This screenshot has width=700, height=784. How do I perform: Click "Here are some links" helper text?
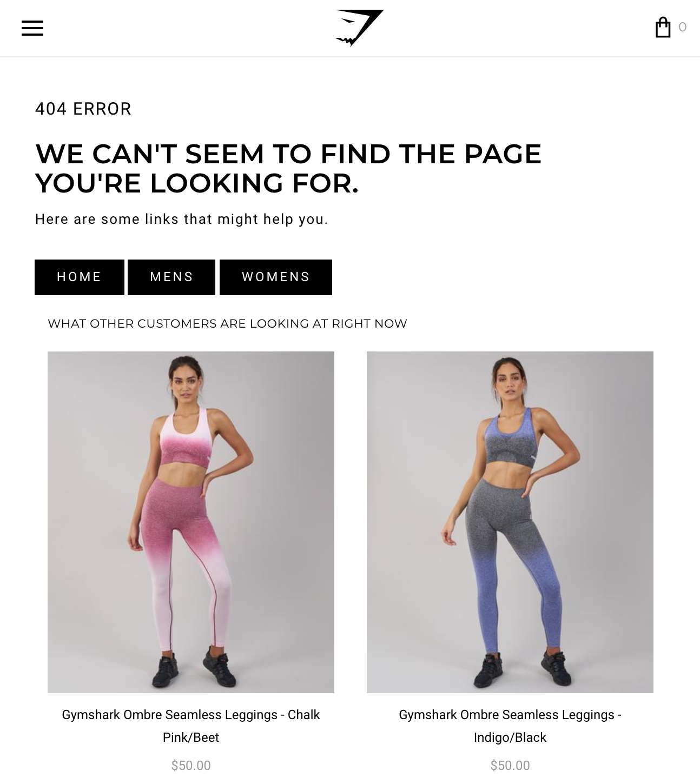point(182,219)
